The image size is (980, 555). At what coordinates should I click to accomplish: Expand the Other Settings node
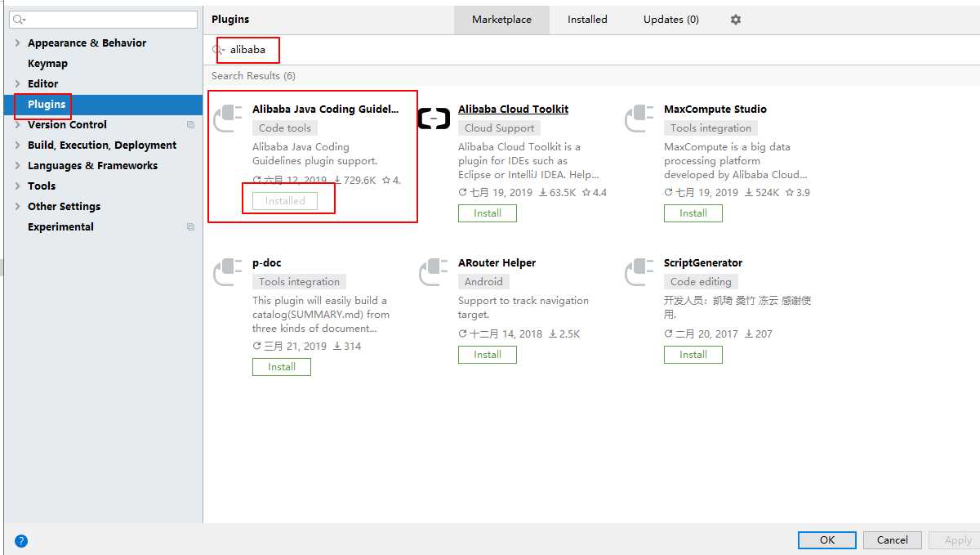click(x=18, y=207)
